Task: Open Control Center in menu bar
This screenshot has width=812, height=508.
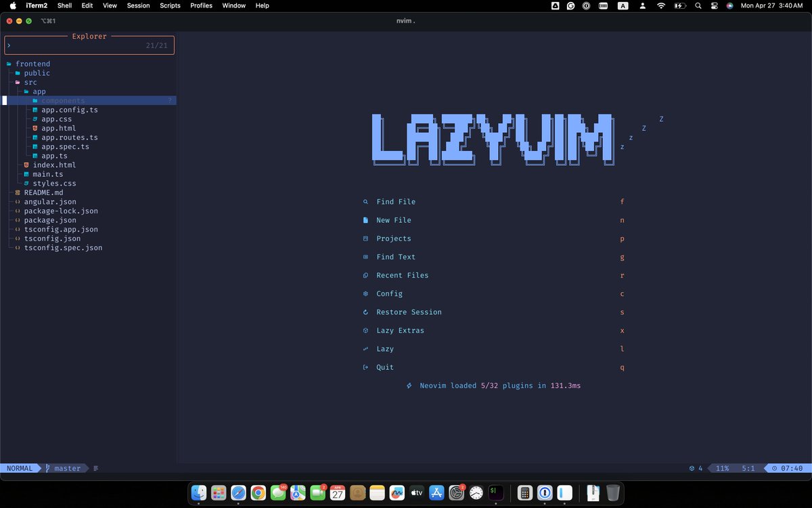Action: click(715, 5)
